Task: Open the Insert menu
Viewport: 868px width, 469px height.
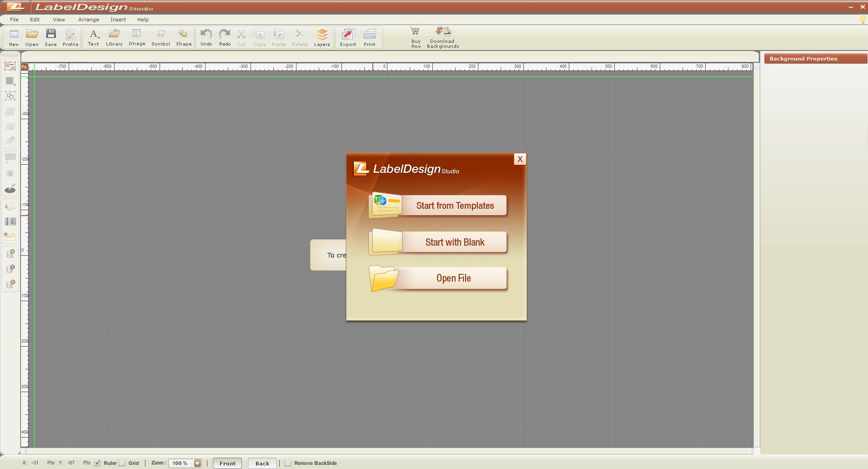Action: coord(118,20)
